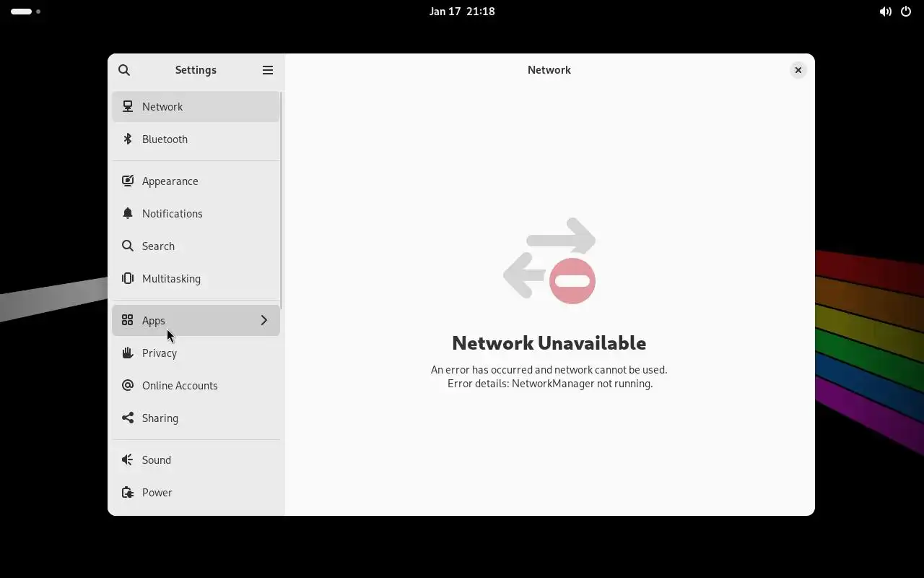Viewport: 924px width, 578px height.
Task: Open the Power settings panel
Action: tap(196, 492)
